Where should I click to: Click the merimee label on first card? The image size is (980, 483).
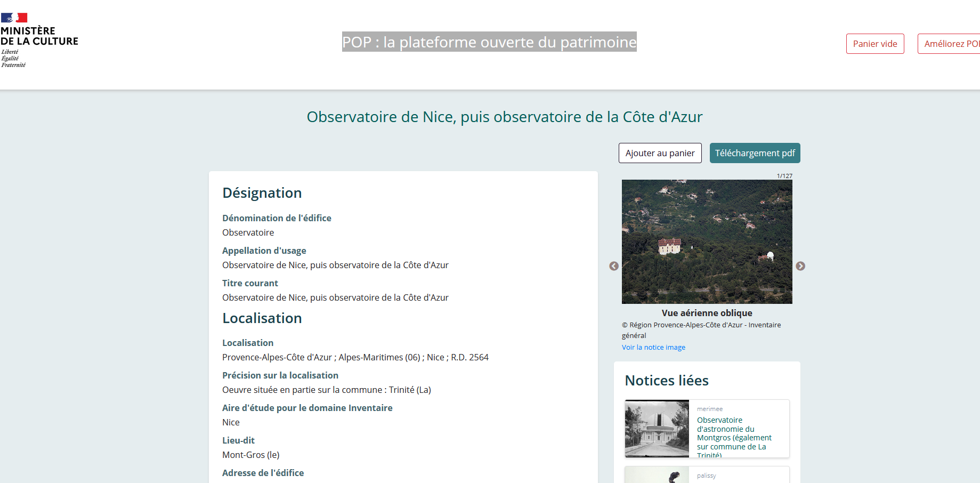[x=710, y=409]
